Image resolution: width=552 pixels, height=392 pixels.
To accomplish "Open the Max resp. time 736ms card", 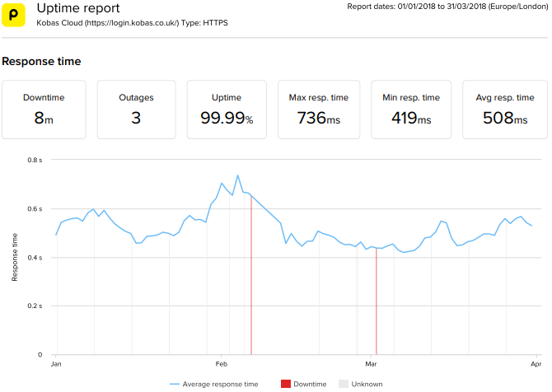I will tap(318, 110).
